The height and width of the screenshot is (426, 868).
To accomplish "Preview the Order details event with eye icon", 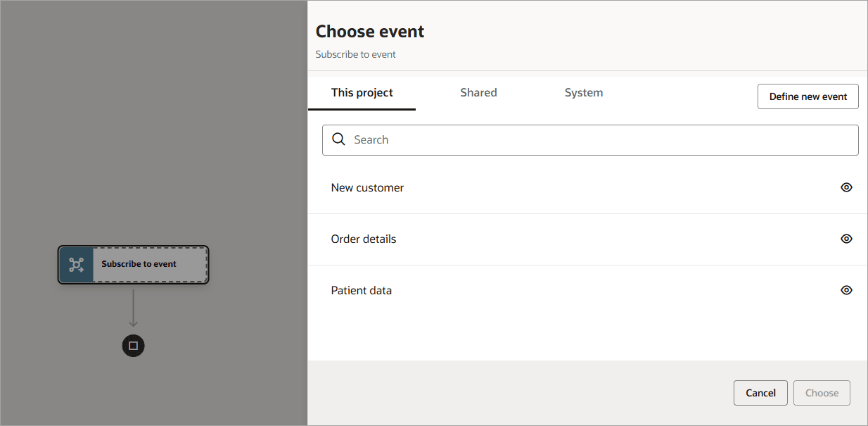I will click(x=846, y=239).
